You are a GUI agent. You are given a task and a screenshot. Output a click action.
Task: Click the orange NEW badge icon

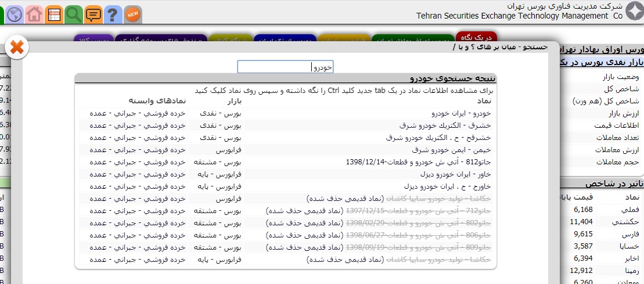133,15
